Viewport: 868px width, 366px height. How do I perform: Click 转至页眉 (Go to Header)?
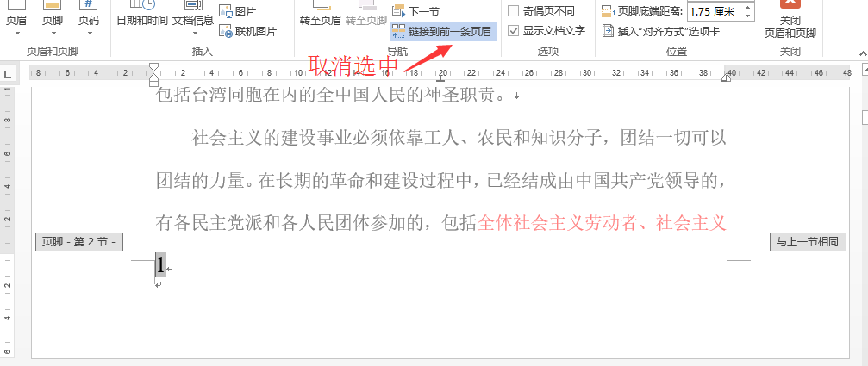(321, 19)
